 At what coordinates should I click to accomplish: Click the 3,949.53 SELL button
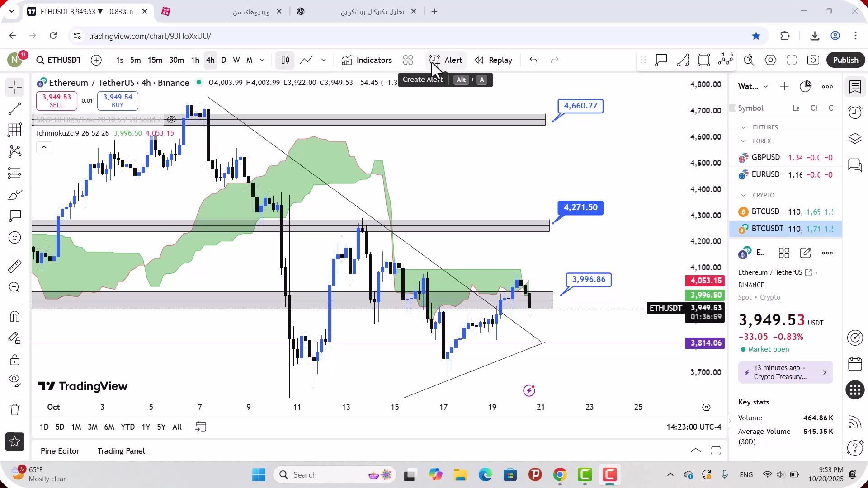click(57, 101)
